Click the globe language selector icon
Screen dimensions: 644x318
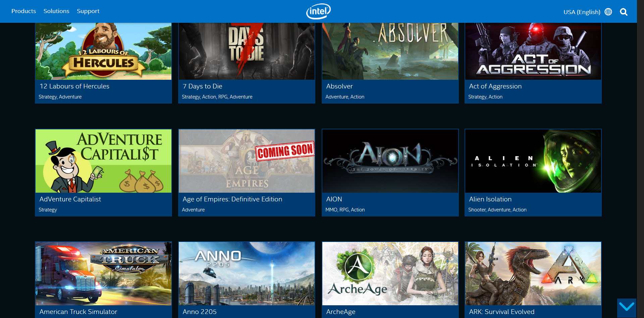609,11
